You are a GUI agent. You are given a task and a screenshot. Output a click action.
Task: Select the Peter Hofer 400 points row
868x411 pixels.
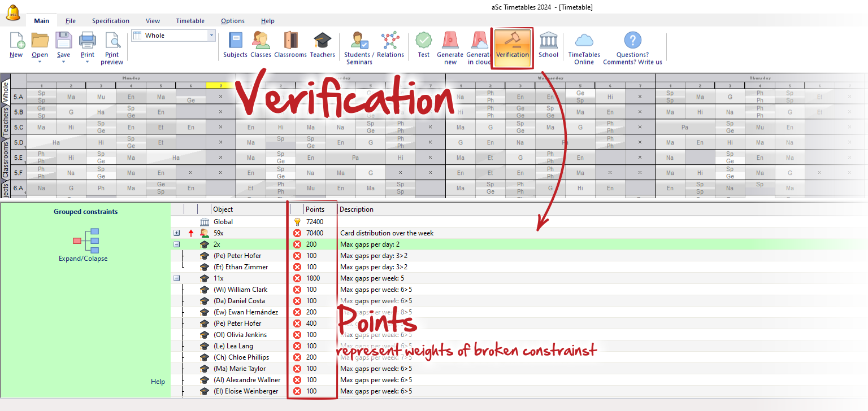(519, 323)
